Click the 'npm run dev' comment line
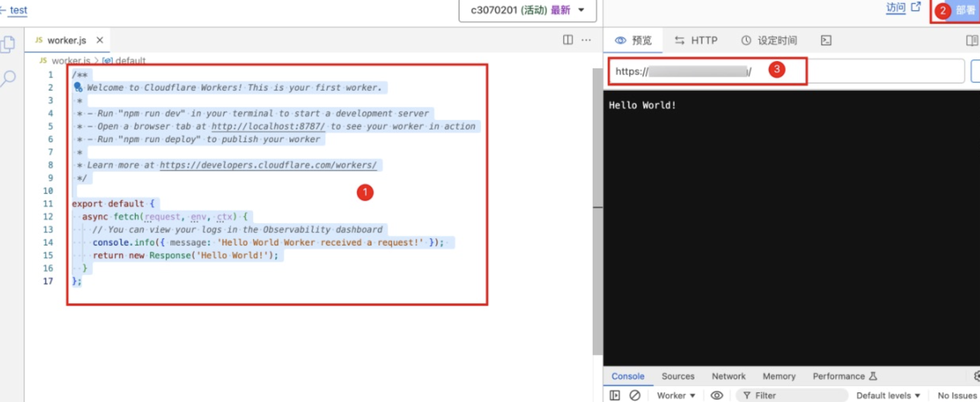 click(x=253, y=113)
